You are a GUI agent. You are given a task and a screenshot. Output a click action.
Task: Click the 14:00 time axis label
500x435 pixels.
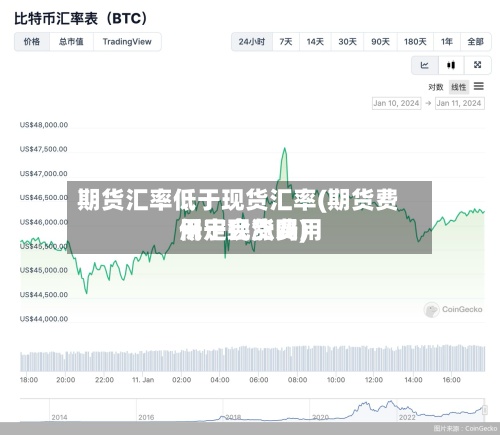[x=413, y=380]
